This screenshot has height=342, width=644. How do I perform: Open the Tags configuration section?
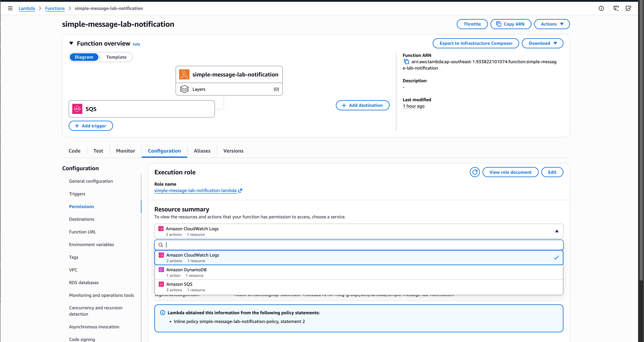tap(73, 257)
